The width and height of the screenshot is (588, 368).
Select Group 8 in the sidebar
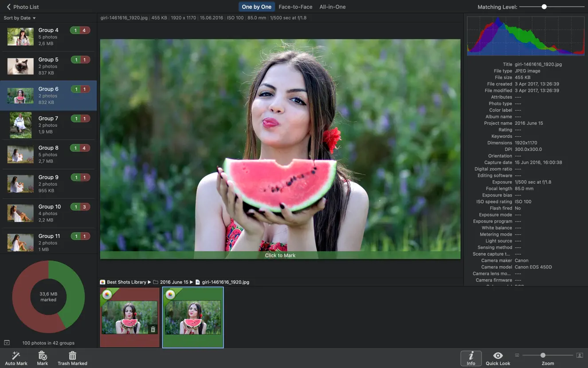(48, 154)
